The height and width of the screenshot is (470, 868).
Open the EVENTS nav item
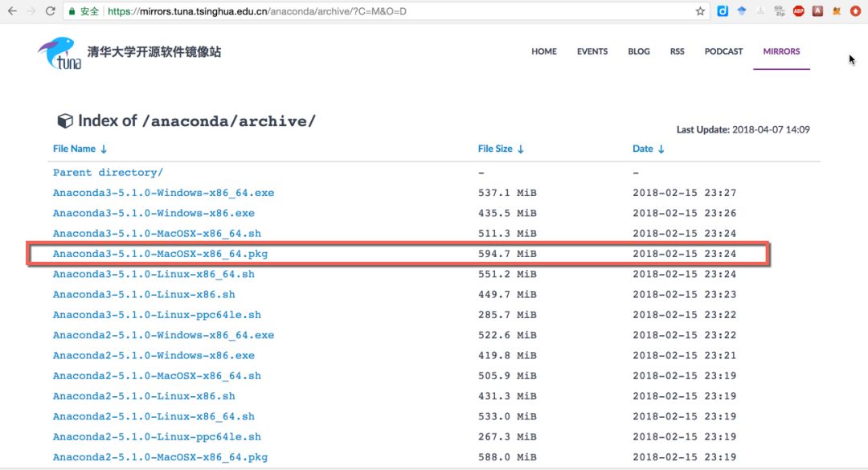click(592, 51)
